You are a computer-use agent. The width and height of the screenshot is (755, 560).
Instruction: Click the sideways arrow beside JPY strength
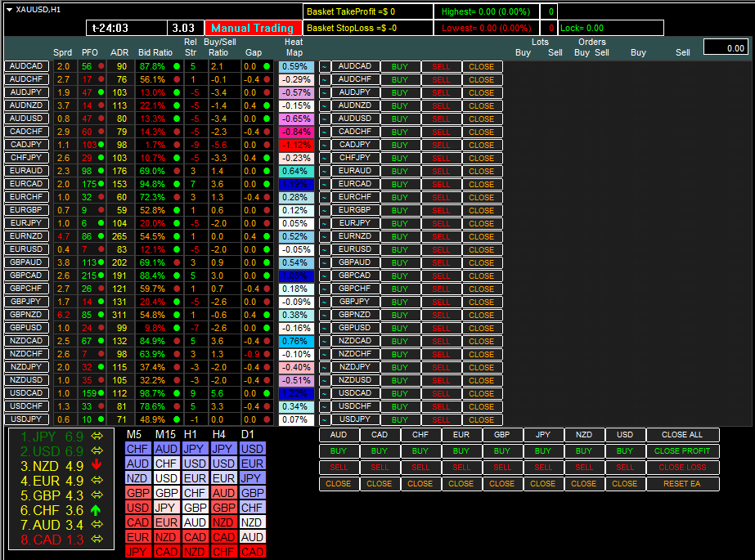point(97,436)
